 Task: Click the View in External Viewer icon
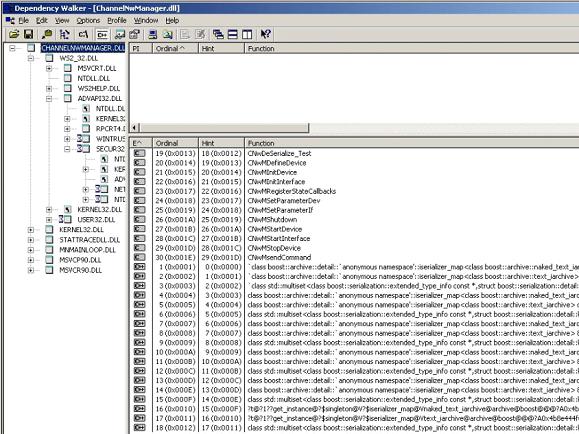click(120, 34)
